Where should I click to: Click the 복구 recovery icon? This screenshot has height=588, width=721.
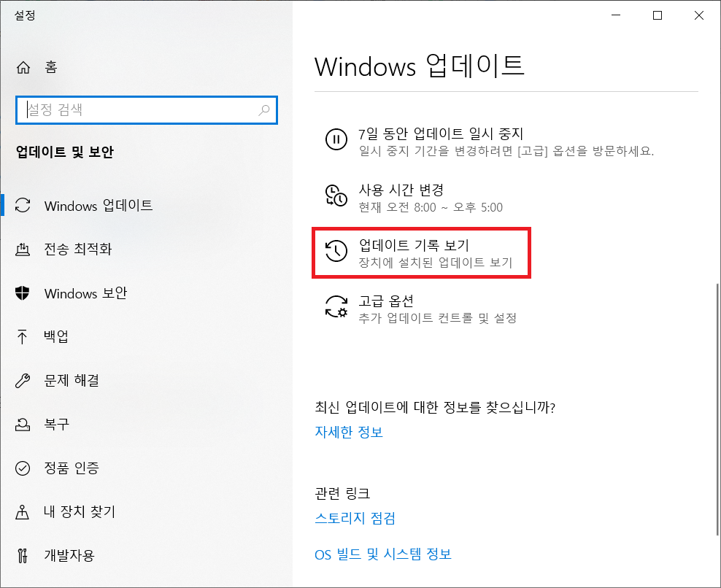coord(23,424)
